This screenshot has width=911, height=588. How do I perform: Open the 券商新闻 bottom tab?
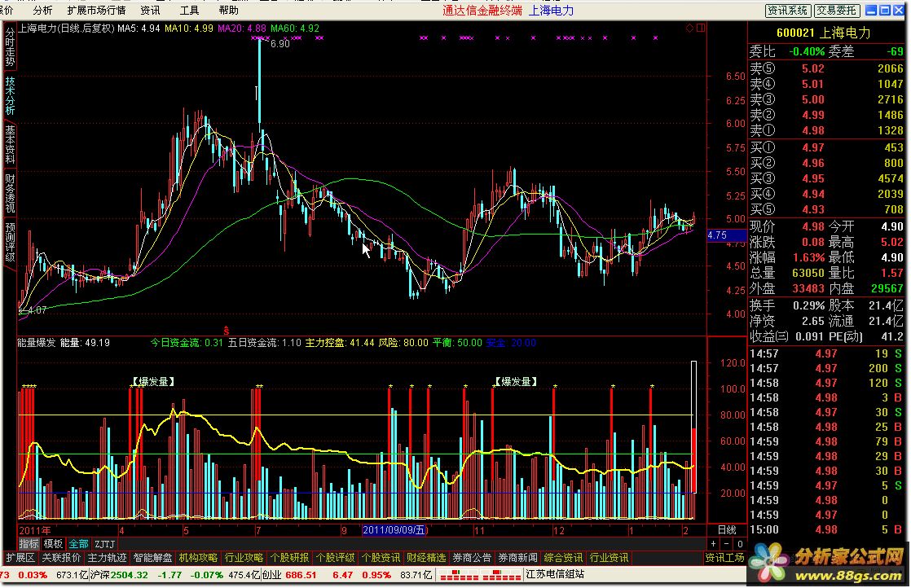point(517,558)
